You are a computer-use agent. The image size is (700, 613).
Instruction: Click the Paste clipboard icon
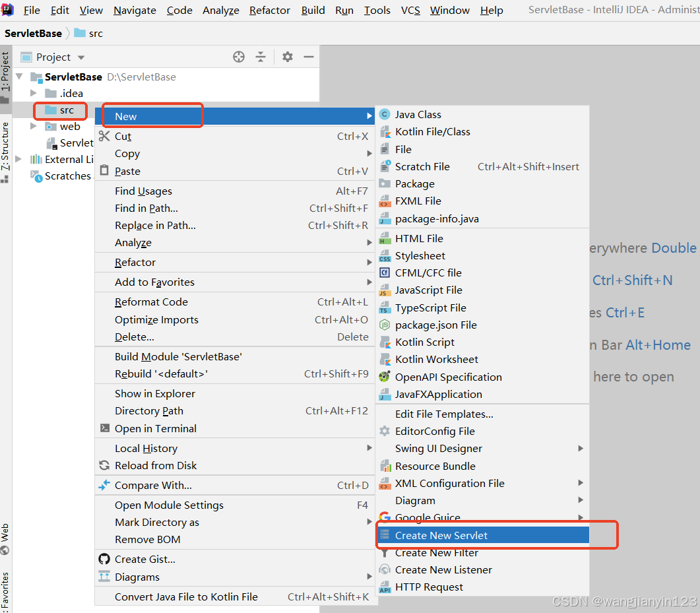104,170
